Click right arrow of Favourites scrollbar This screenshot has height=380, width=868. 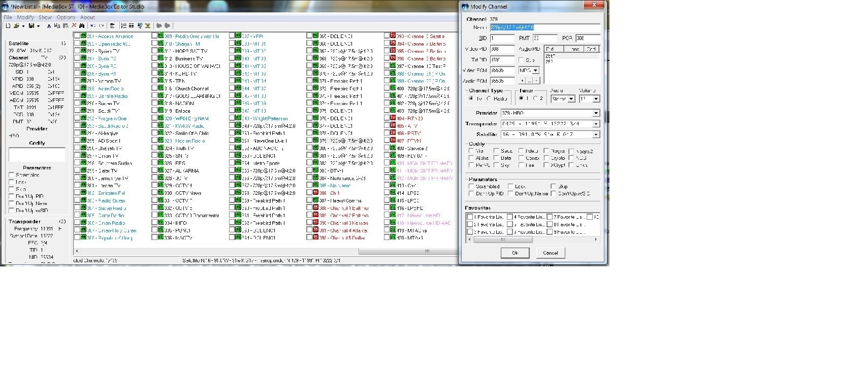coord(596,239)
